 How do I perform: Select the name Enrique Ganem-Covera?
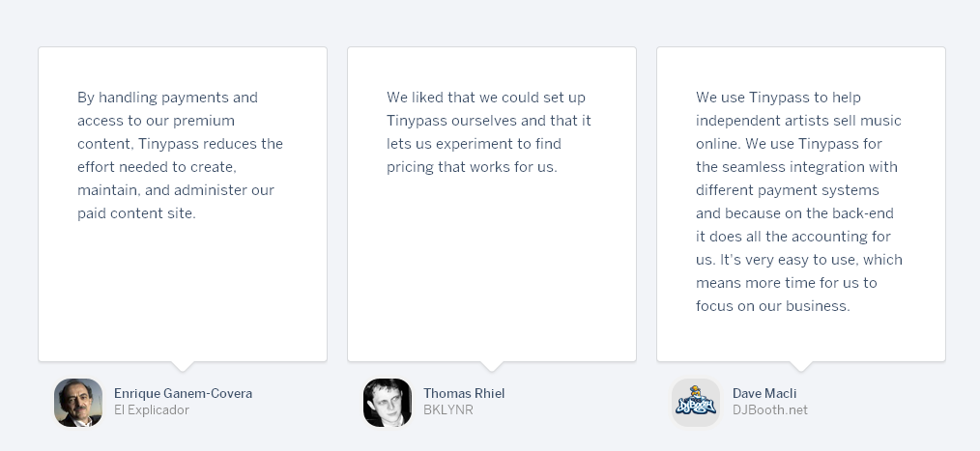tap(183, 393)
